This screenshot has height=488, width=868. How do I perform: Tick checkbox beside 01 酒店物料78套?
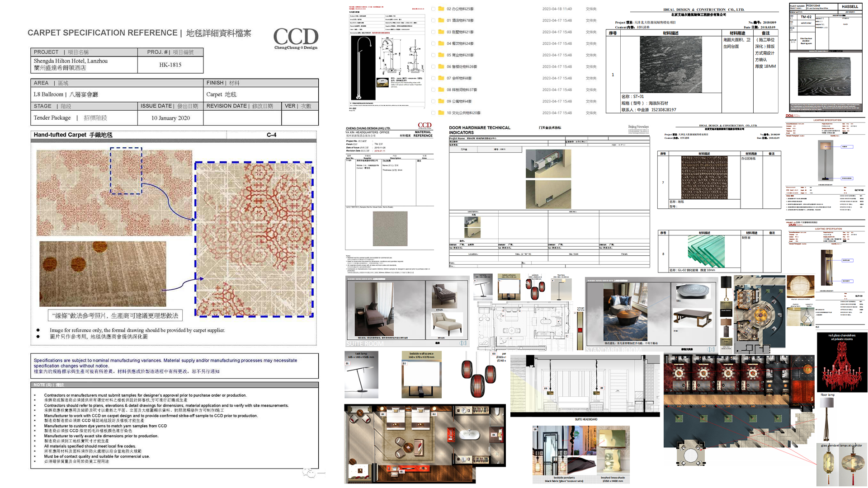[x=433, y=20]
